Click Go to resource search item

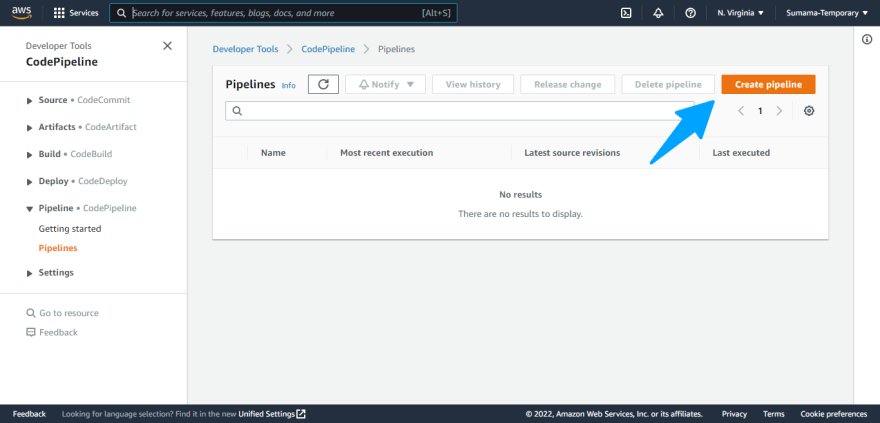point(62,313)
